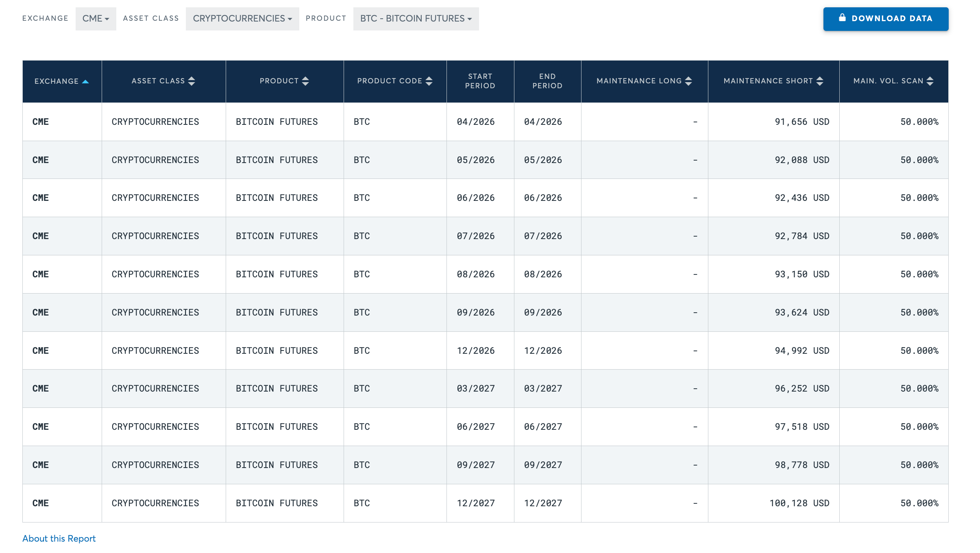
Task: Select the 92,436 USD maintenance value
Action: [802, 198]
